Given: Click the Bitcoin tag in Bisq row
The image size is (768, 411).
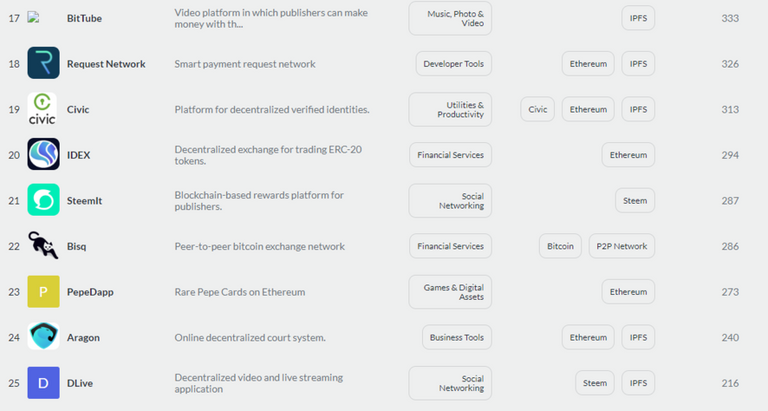Looking at the screenshot, I should [x=560, y=246].
